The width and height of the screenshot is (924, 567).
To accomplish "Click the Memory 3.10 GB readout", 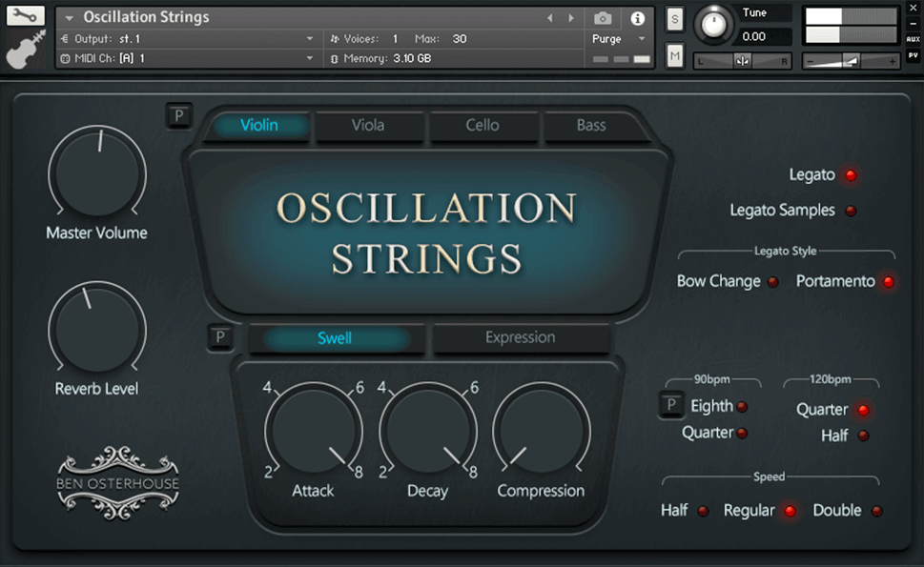I will pos(412,58).
